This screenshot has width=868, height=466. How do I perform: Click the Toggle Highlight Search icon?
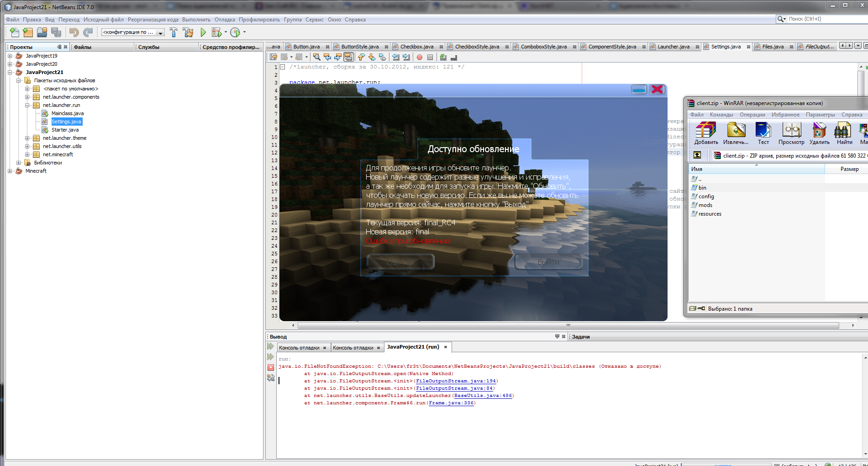(x=348, y=57)
